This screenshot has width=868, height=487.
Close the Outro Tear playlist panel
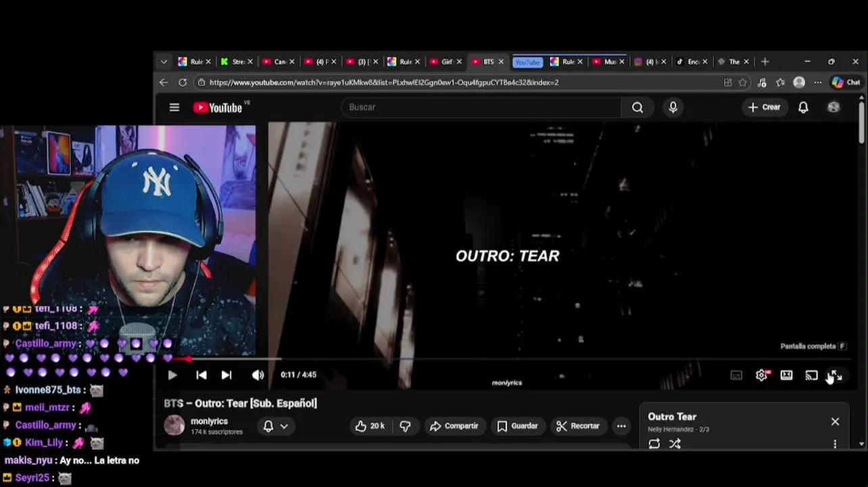point(835,421)
